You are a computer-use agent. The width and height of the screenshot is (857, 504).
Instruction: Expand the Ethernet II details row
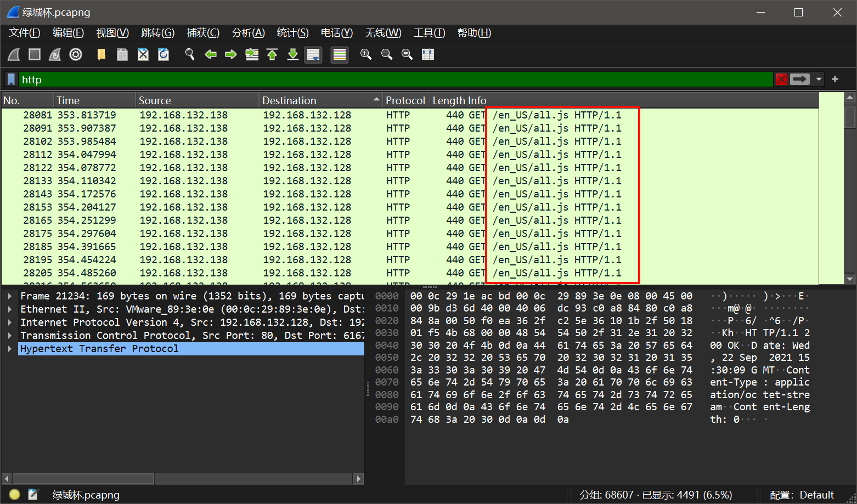pos(10,309)
